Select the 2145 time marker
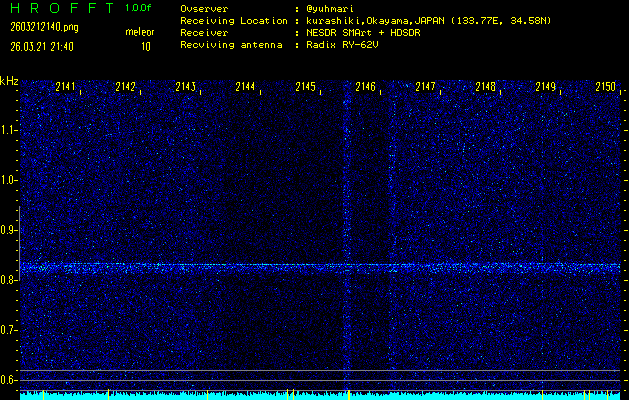Screen dimensions: 629x400 pyautogui.click(x=306, y=87)
